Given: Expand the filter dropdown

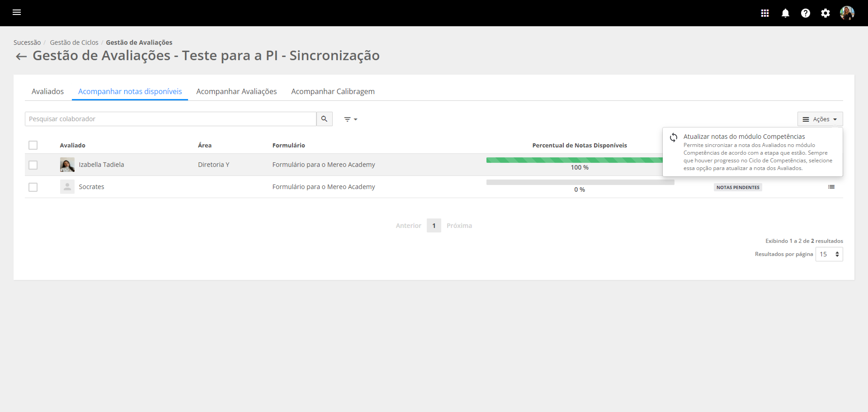Looking at the screenshot, I should coord(350,119).
